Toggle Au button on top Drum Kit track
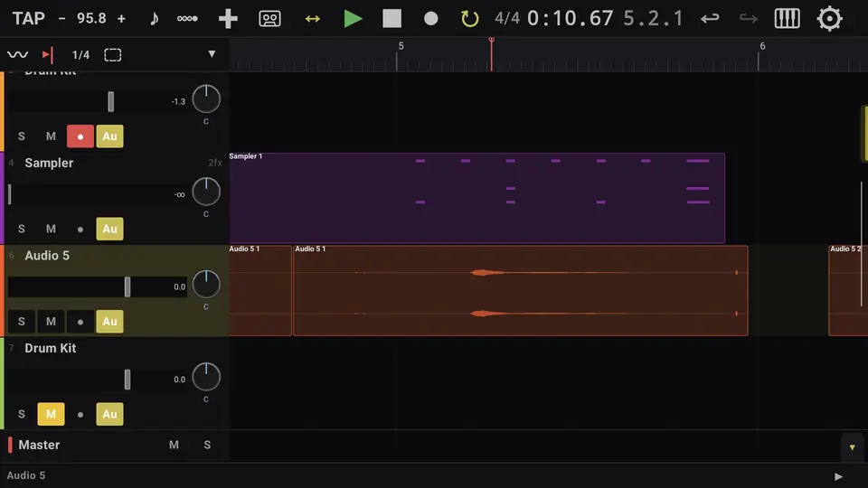The image size is (868, 488). [109, 136]
